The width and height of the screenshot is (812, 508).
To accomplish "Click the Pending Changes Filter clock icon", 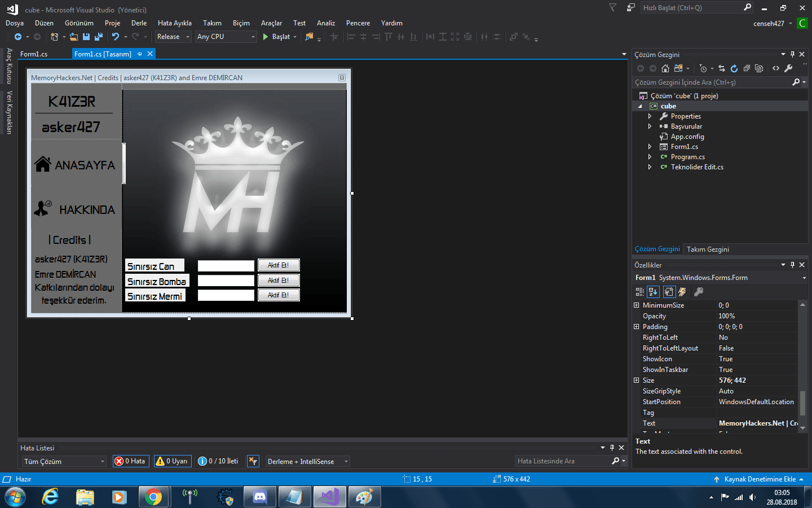I will [x=703, y=68].
